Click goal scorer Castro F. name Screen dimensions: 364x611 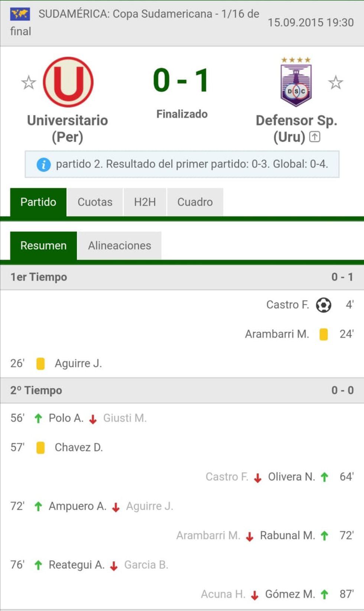(x=287, y=305)
